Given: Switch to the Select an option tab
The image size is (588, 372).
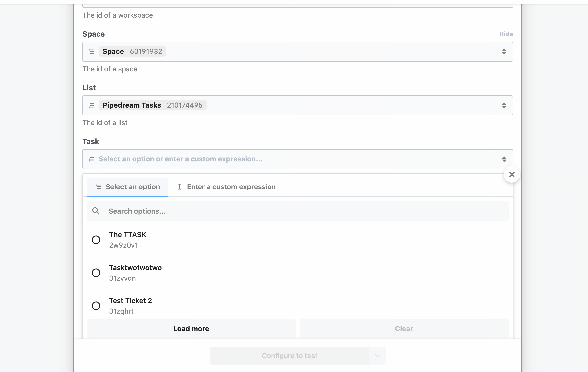Looking at the screenshot, I should click(133, 187).
